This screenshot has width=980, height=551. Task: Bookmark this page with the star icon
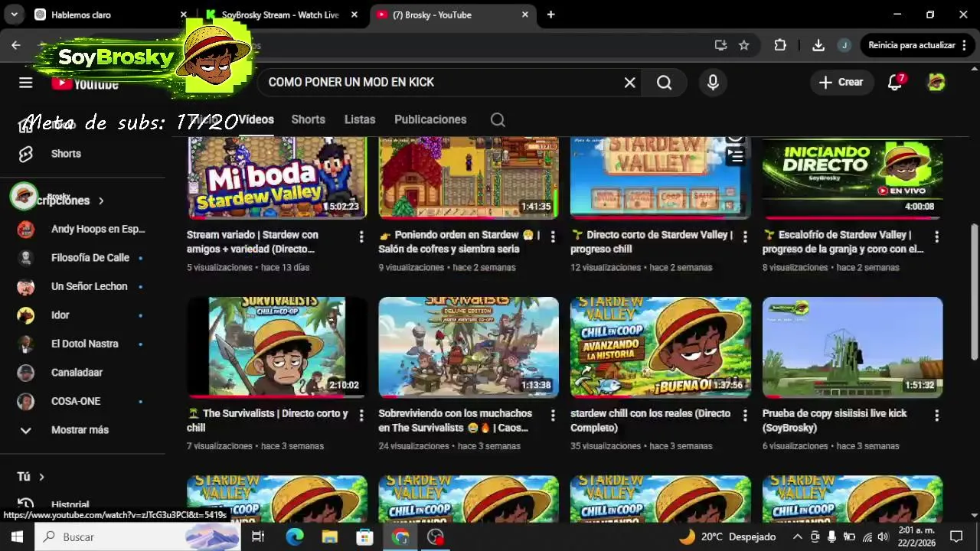pos(743,45)
